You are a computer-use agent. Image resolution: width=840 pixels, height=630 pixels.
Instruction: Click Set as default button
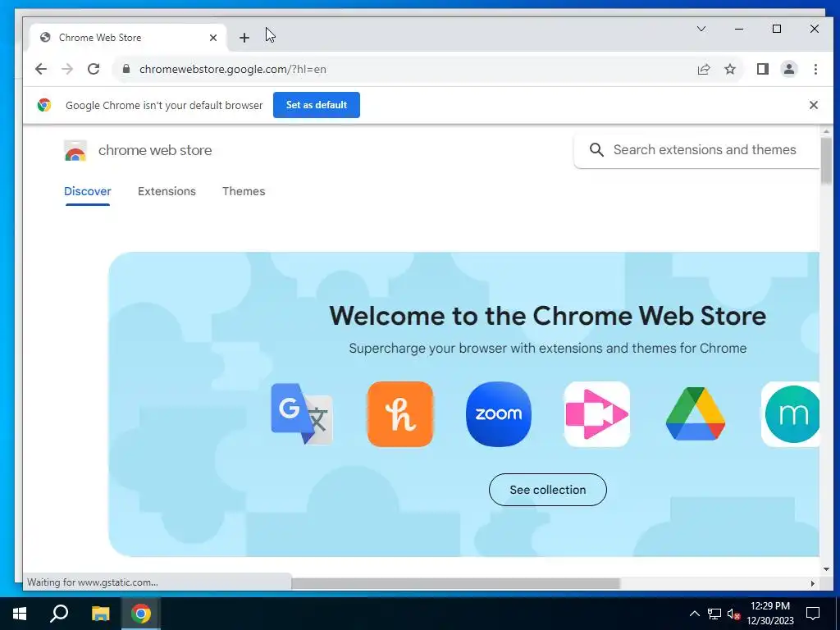[317, 105]
